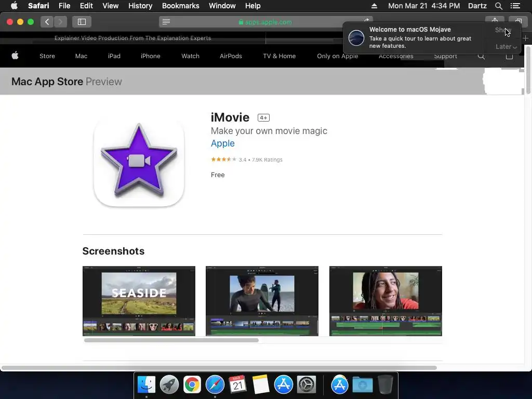
Task: Click the Safari compass icon in Dock
Action: (x=215, y=385)
